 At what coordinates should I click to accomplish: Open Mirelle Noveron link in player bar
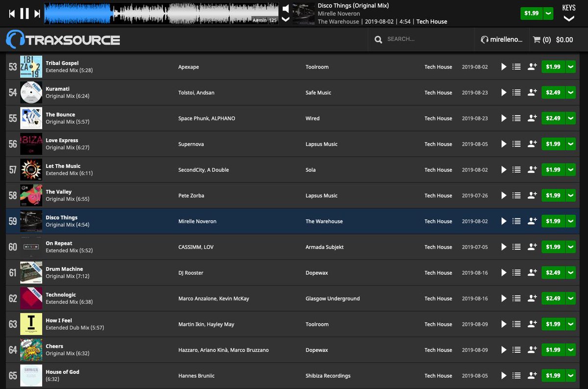[x=339, y=14]
